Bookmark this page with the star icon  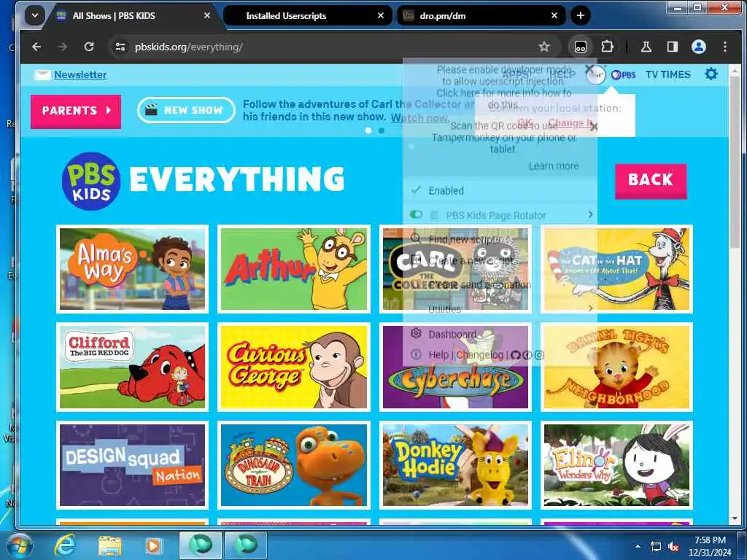(544, 47)
